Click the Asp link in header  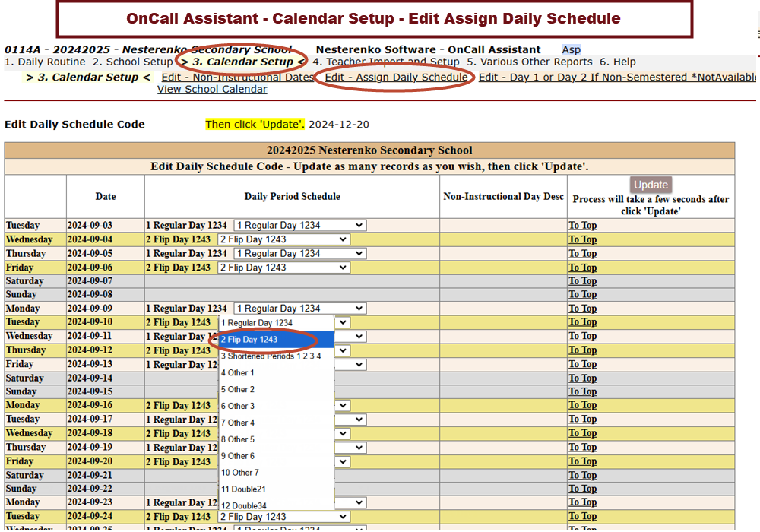(571, 50)
